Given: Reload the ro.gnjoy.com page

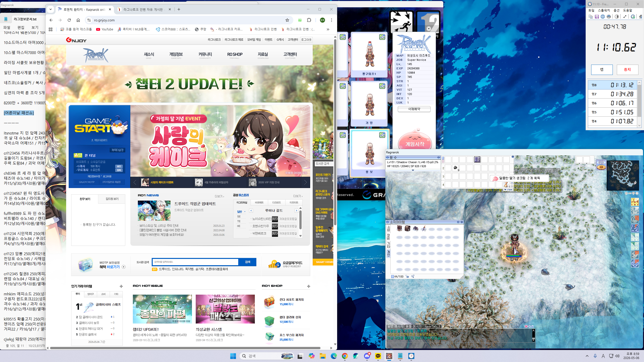Looking at the screenshot, I should (x=69, y=20).
